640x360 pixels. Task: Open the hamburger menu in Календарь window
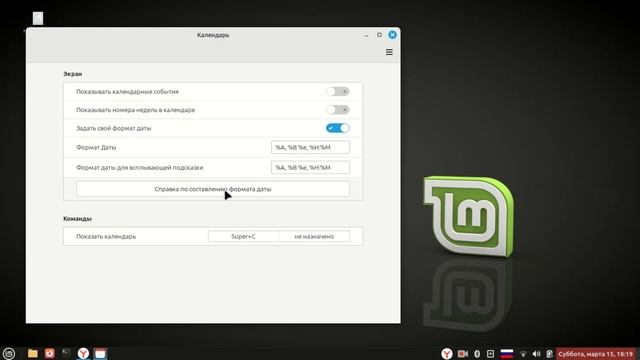coord(389,52)
